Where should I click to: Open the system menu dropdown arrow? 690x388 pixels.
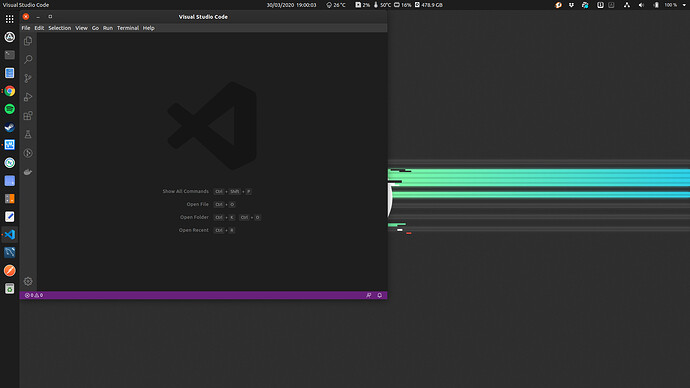(684, 5)
